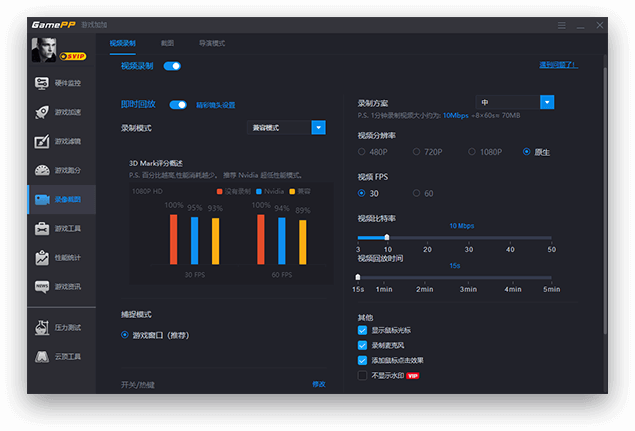
Task: Uncheck the 录制麦克风 checkbox
Action: [362, 345]
